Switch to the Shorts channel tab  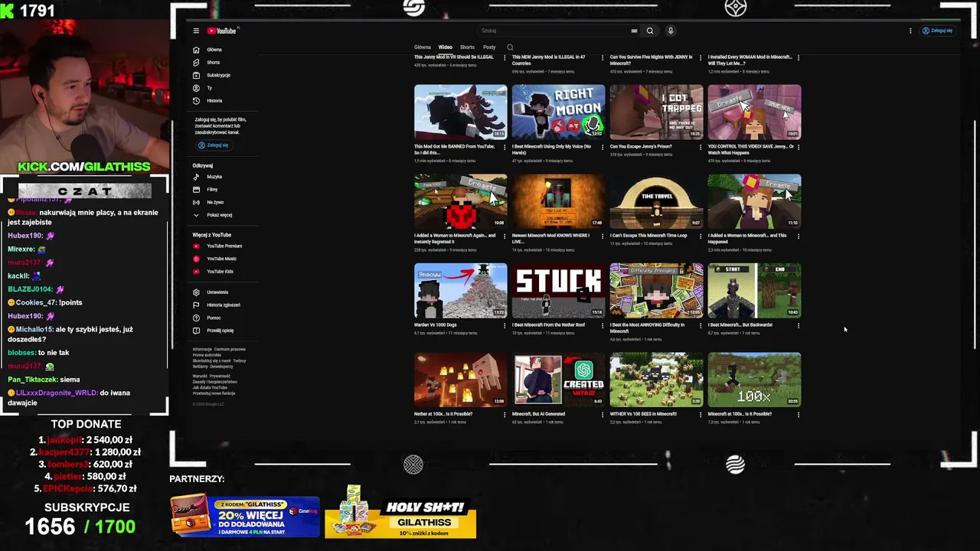pos(467,47)
